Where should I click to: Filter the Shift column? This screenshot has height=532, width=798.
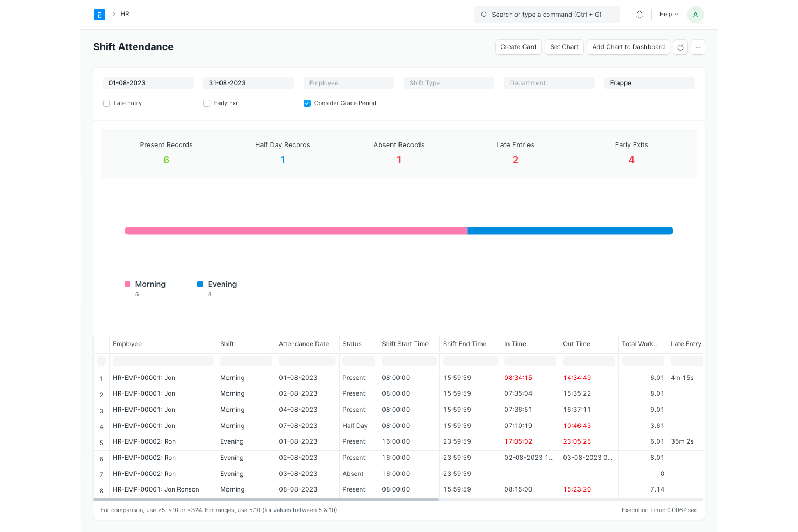point(246,361)
